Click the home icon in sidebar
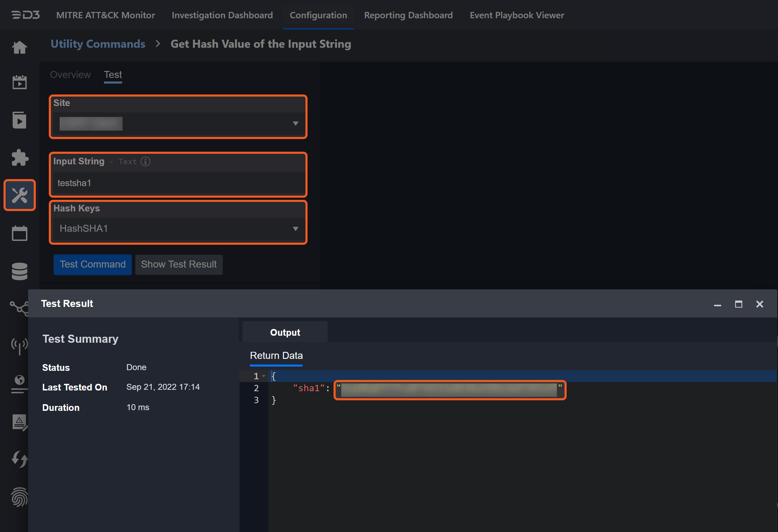Image resolution: width=778 pixels, height=532 pixels. pyautogui.click(x=20, y=47)
